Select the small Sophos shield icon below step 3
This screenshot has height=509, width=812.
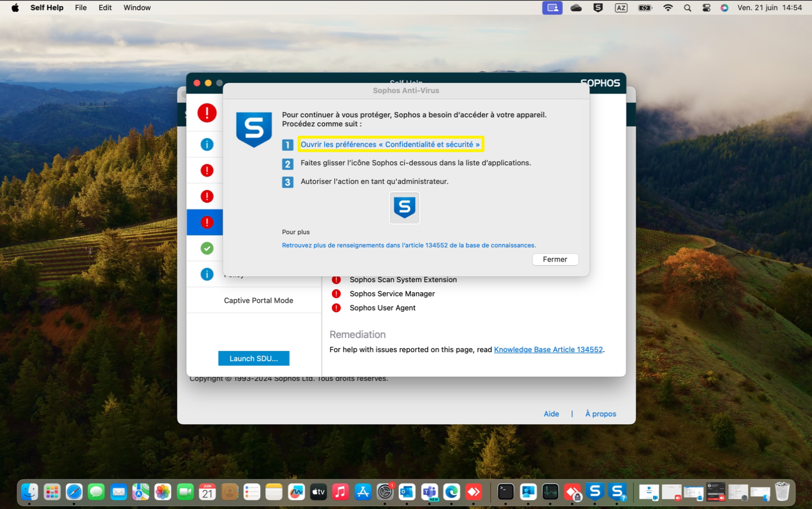pyautogui.click(x=405, y=208)
